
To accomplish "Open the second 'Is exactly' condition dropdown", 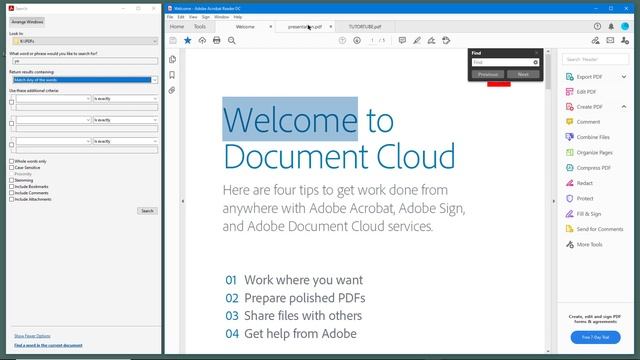I will 125,120.
